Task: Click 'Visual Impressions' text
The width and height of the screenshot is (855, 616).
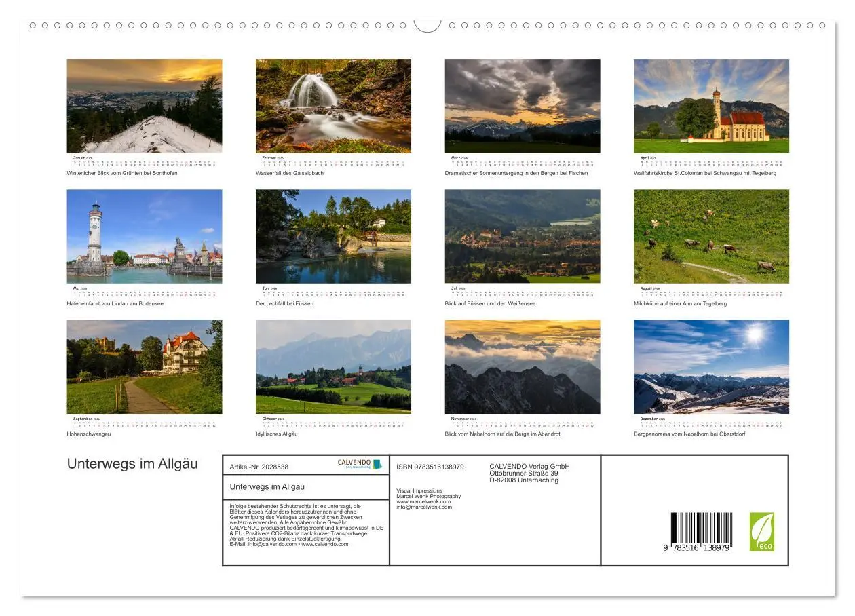Action: point(419,490)
